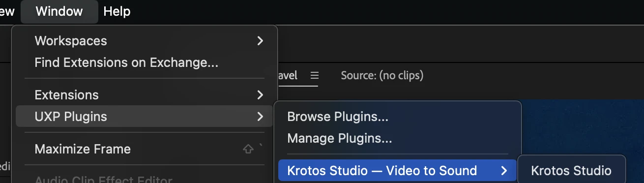Image resolution: width=644 pixels, height=183 pixels.
Task: Open the Help menu
Action: click(x=117, y=11)
